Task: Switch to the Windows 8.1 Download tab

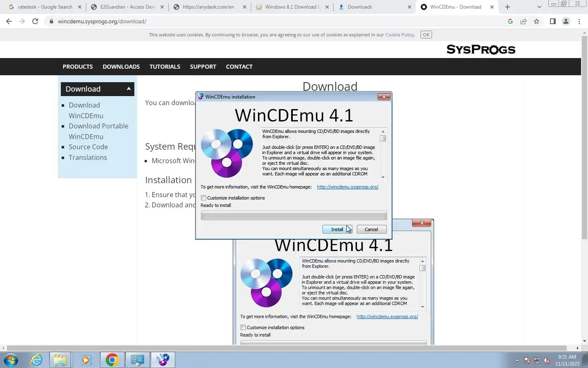Action: (x=292, y=7)
